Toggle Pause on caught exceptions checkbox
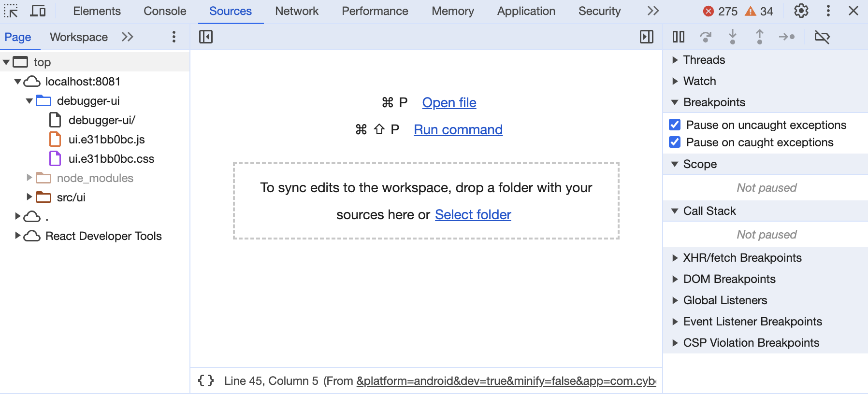 tap(675, 142)
